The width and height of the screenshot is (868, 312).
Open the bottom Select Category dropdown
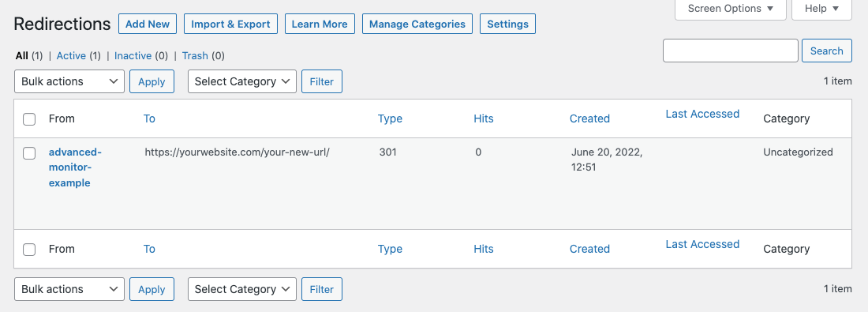[242, 289]
